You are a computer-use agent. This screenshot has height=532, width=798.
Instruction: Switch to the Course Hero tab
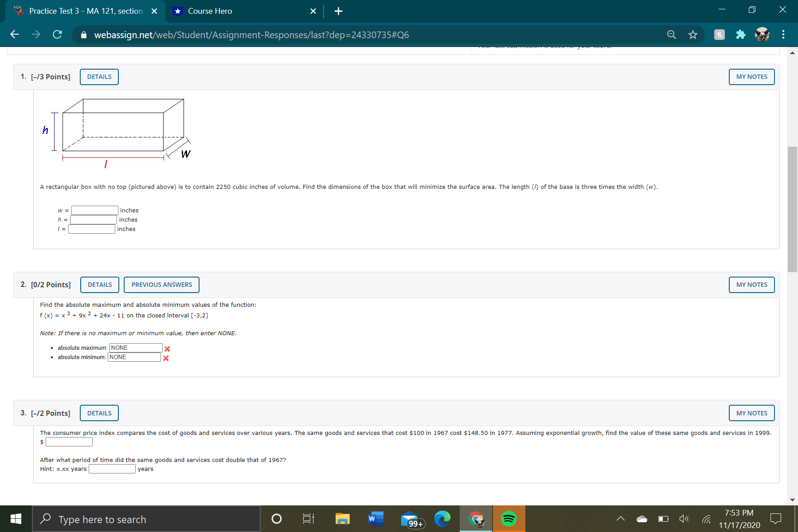coord(209,11)
